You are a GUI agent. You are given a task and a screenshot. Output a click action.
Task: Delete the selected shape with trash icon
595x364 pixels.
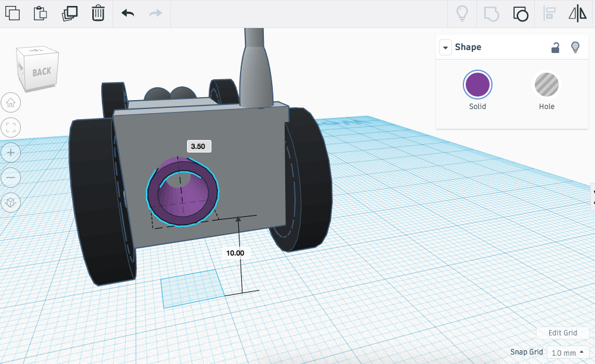click(x=98, y=13)
